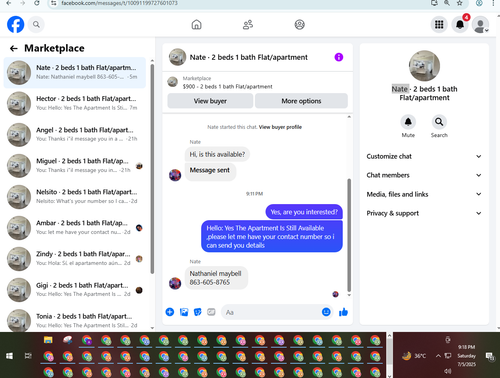Open conversation information purple icon
This screenshot has height=378, width=500.
pos(339,57)
